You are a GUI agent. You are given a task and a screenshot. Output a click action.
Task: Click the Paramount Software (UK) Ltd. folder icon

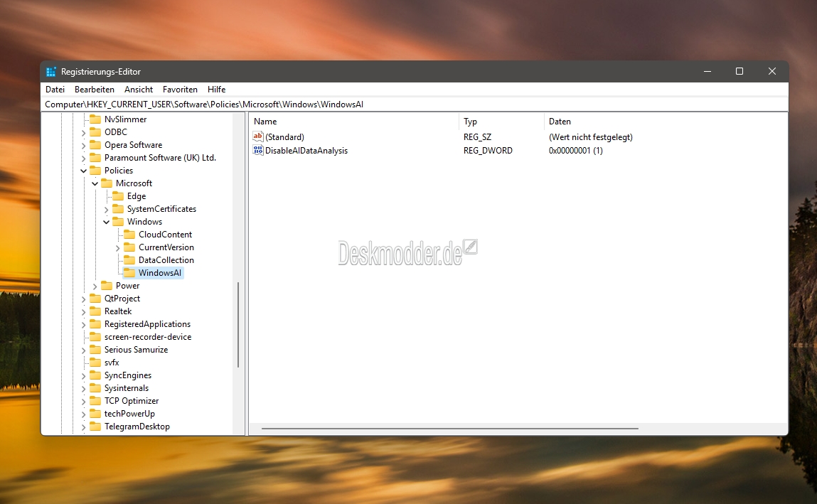pos(95,158)
